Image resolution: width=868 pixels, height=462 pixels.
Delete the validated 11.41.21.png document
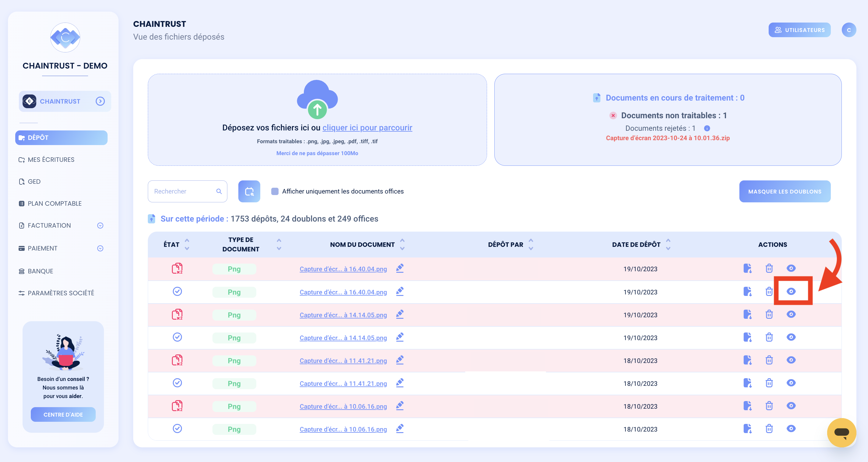point(769,383)
